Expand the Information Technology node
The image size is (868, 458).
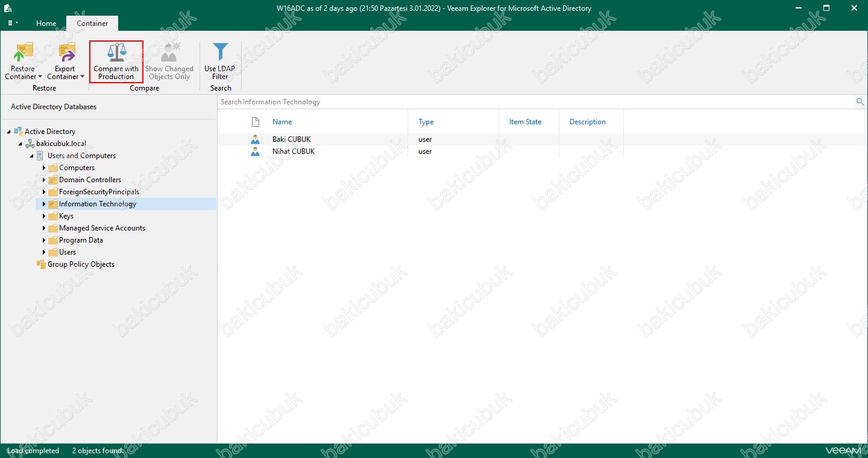pyautogui.click(x=44, y=204)
